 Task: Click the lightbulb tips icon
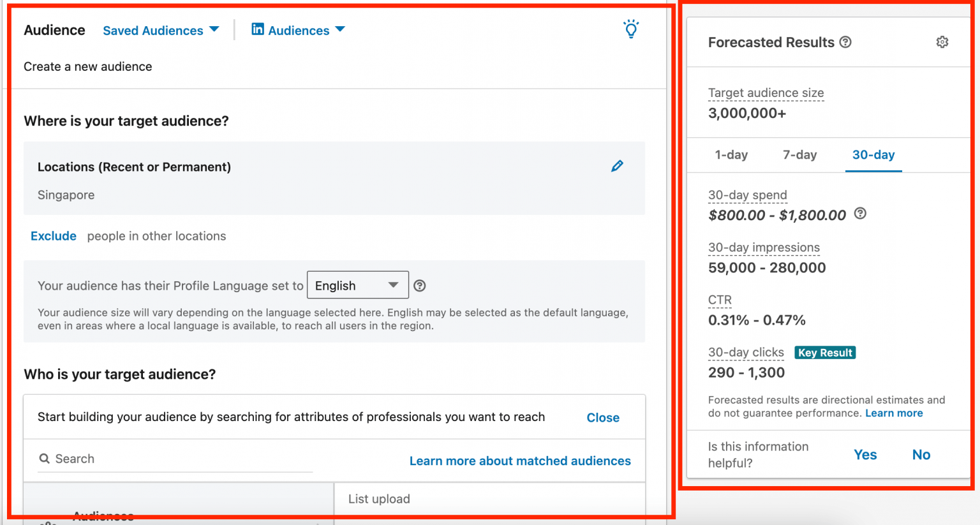point(631,29)
